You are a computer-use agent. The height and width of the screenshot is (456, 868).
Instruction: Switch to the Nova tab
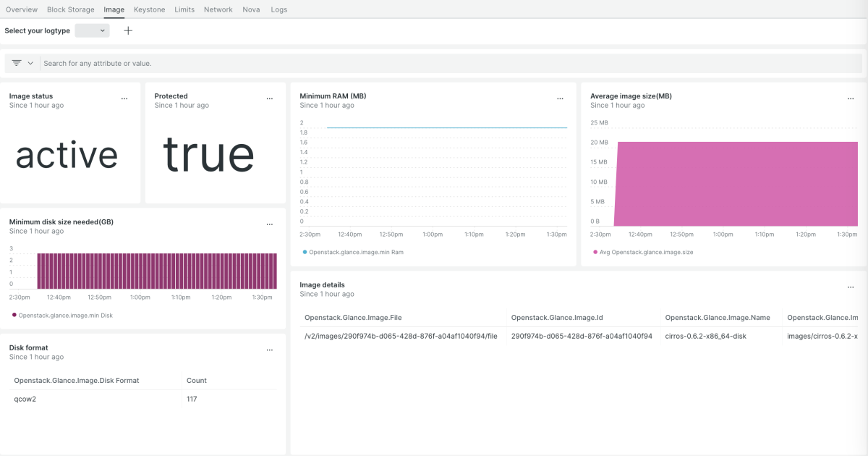(251, 9)
